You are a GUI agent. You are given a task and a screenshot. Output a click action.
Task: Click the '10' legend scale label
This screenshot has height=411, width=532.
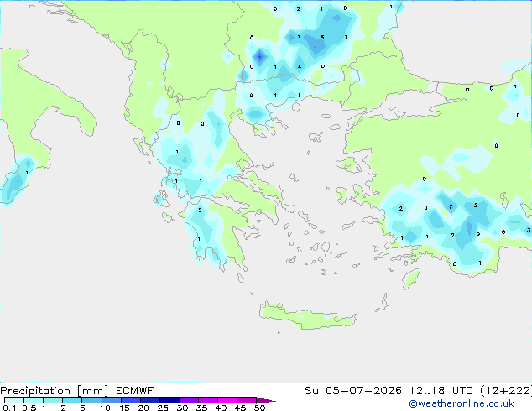[x=105, y=408]
